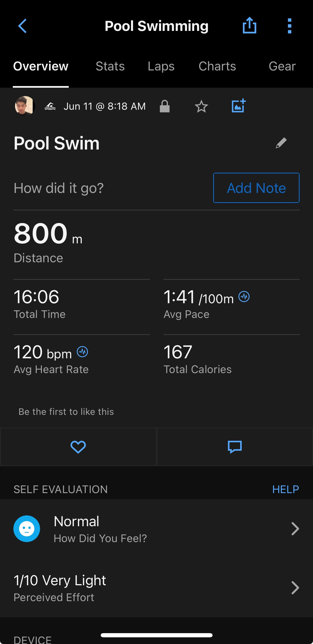Tap the HELP link
The height and width of the screenshot is (644, 313).
point(285,489)
